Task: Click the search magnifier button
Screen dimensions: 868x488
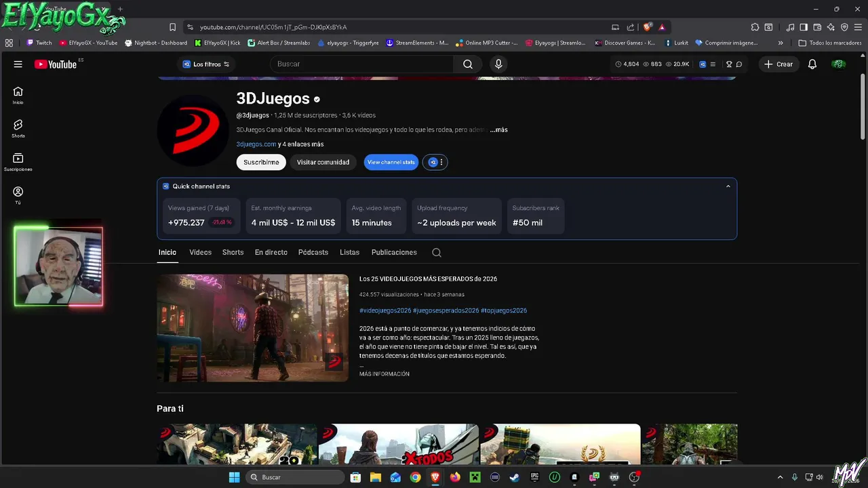Action: coord(468,64)
